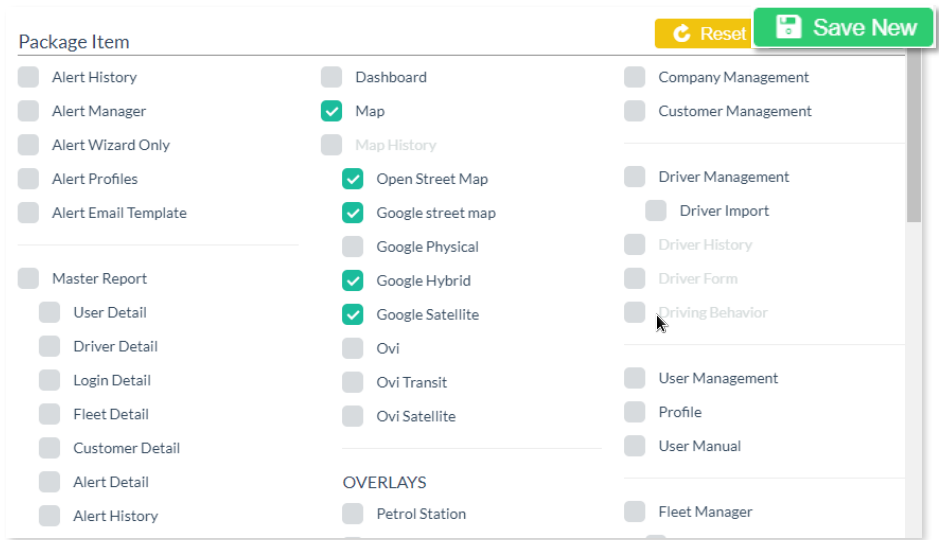The width and height of the screenshot is (939, 540).
Task: Click the Save New button
Action: pos(844,28)
